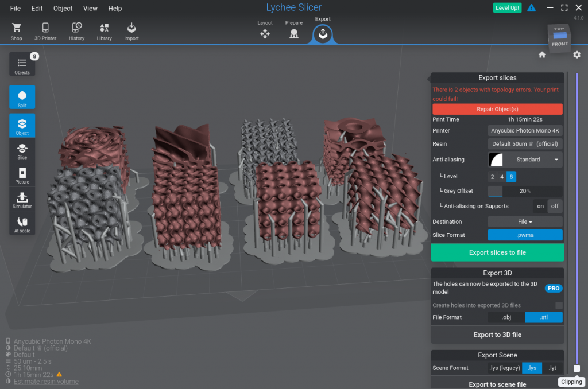Expand the Anti-aliasing Standard dropdown

click(532, 160)
